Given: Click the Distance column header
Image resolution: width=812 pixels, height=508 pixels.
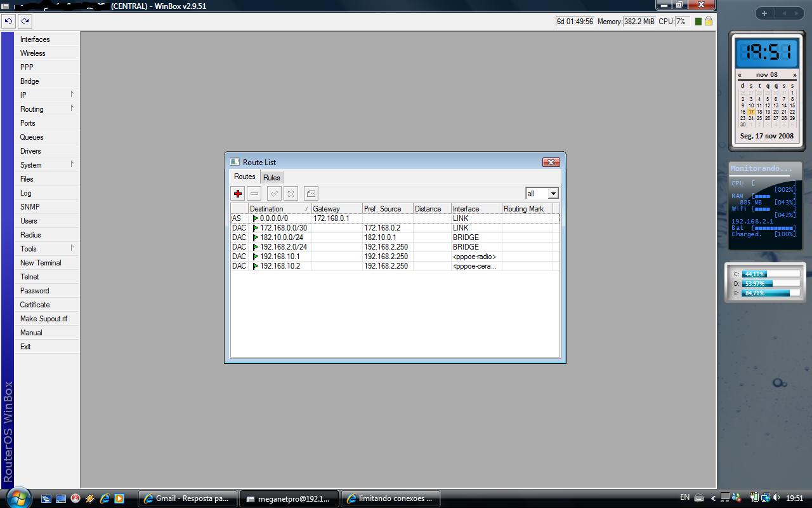Looking at the screenshot, I should pyautogui.click(x=432, y=209).
